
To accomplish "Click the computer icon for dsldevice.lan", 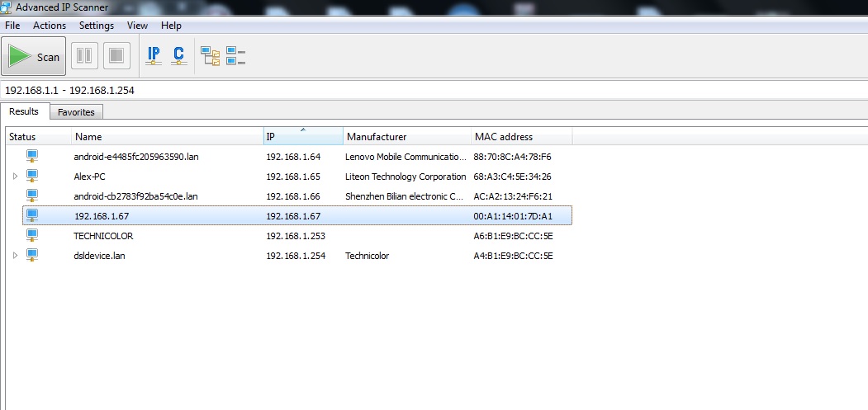I will coord(32,255).
